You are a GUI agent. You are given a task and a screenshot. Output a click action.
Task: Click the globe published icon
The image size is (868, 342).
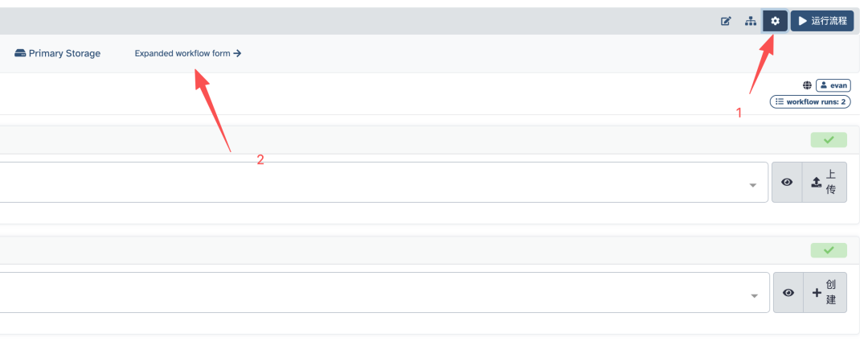(807, 85)
